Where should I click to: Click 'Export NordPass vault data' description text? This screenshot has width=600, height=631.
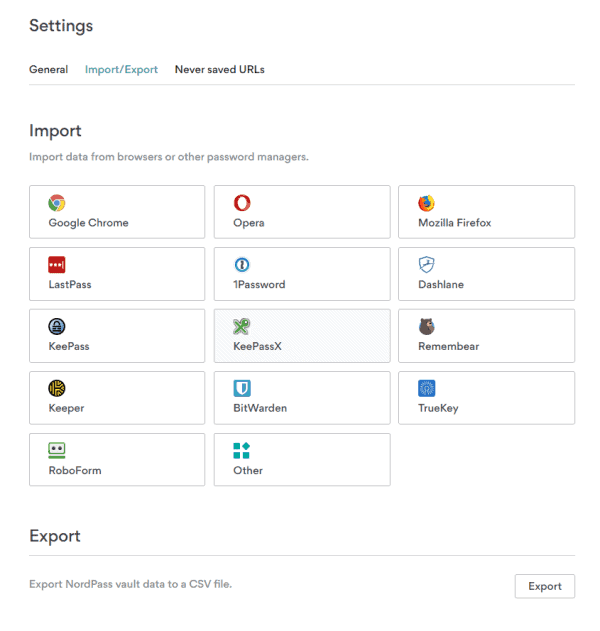pos(130,584)
